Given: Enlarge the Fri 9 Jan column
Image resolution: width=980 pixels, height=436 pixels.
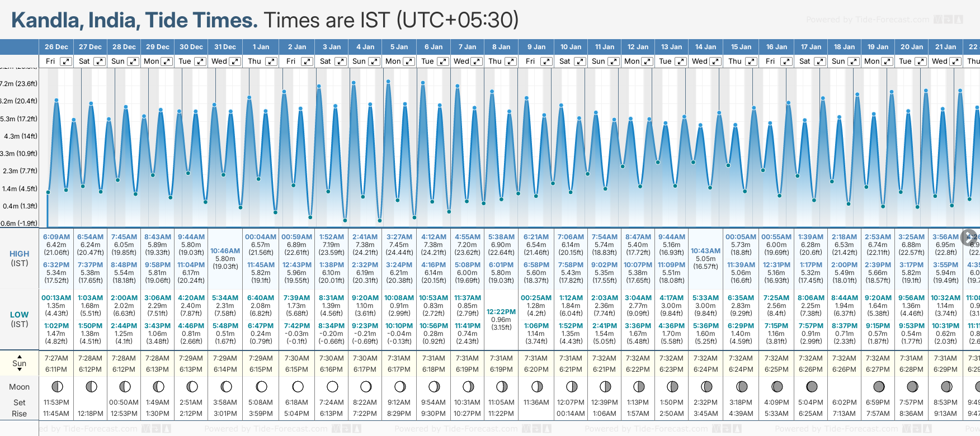Looking at the screenshot, I should point(546,61).
